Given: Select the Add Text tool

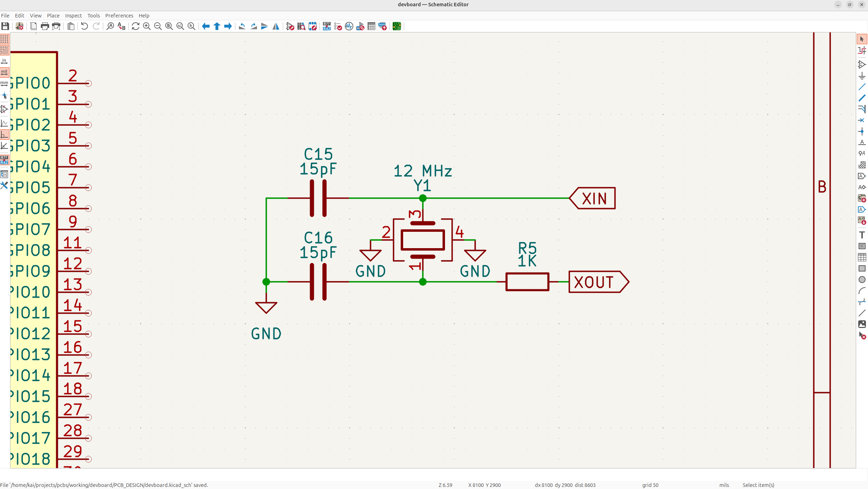Looking at the screenshot, I should coord(862,235).
